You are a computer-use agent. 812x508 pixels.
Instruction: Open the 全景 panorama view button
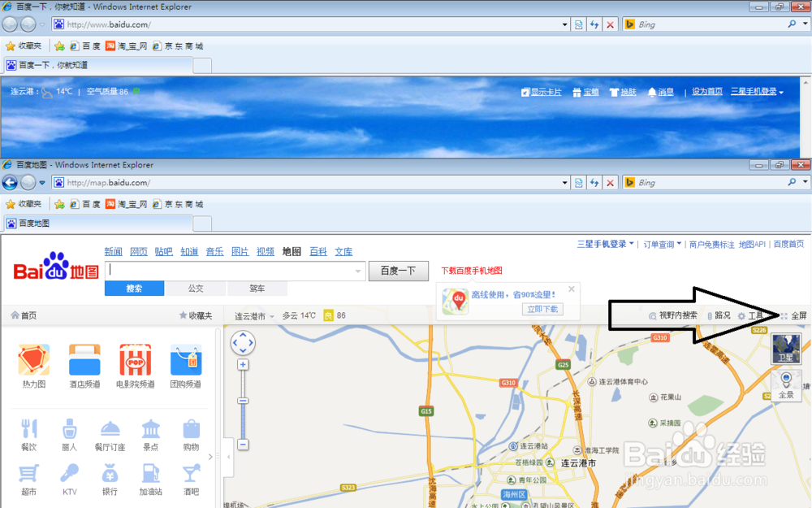point(786,385)
